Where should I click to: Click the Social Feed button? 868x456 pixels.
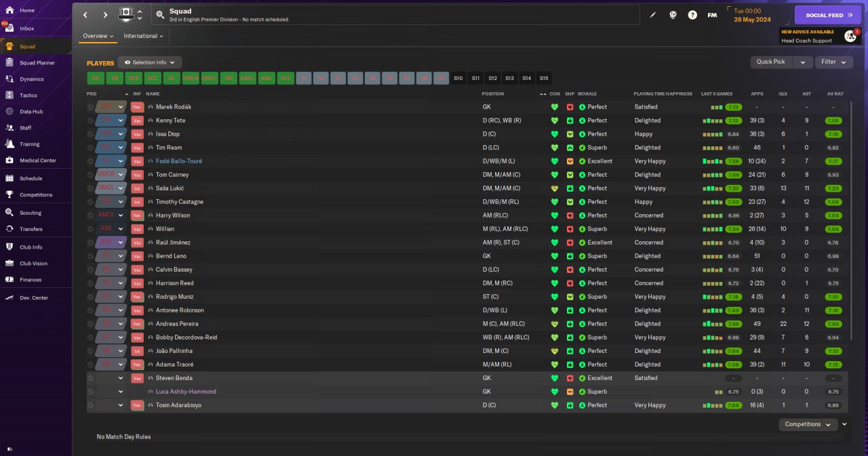[x=829, y=15]
